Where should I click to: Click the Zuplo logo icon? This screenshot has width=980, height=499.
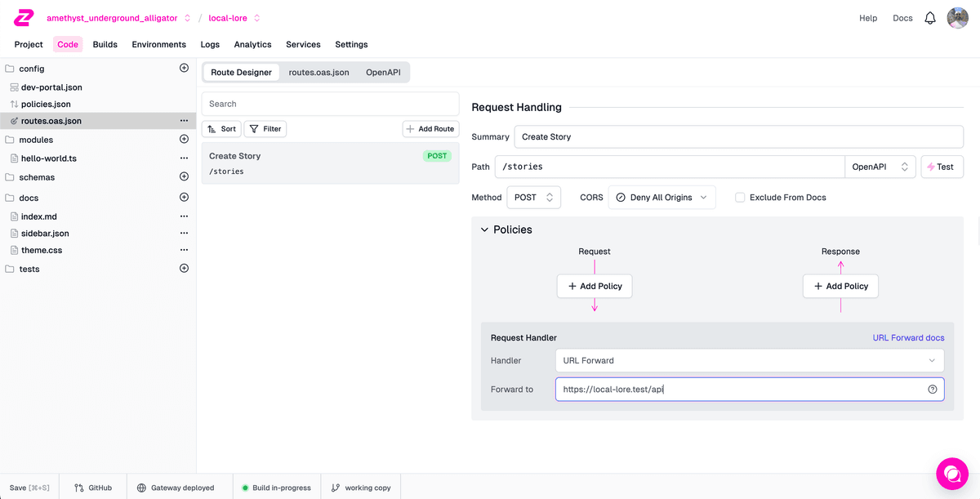(24, 18)
